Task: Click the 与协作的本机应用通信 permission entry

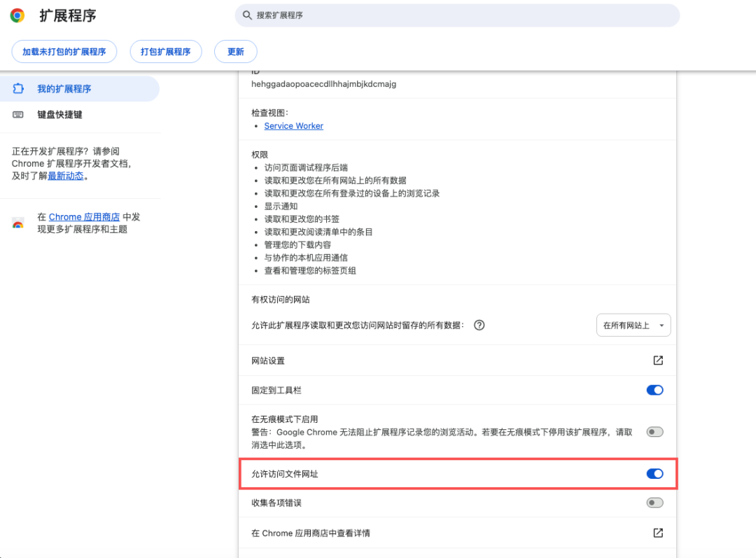Action: tap(306, 258)
